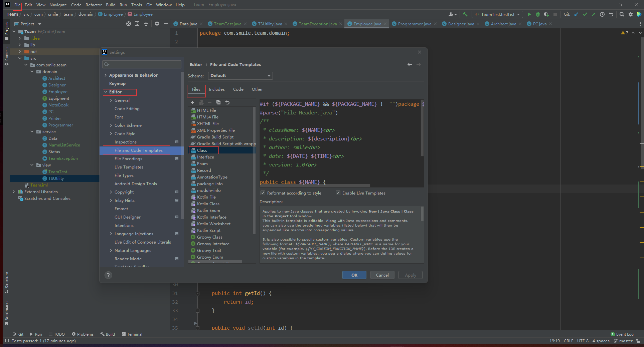This screenshot has height=347, width=644.
Task: Switch to Programmer.java editor tab
Action: (x=414, y=24)
